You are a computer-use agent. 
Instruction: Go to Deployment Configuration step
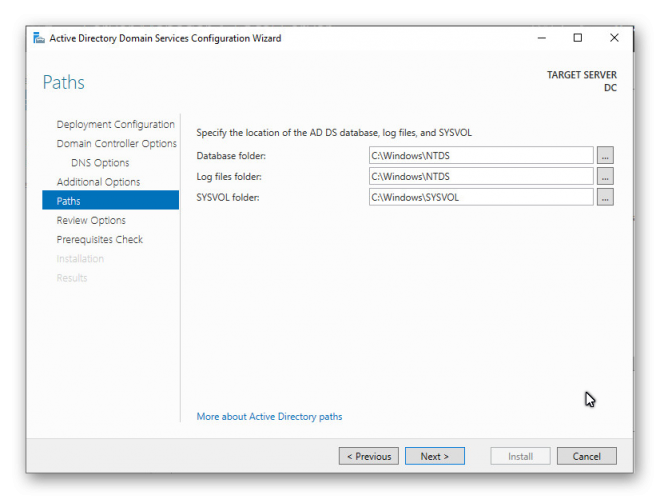[115, 125]
